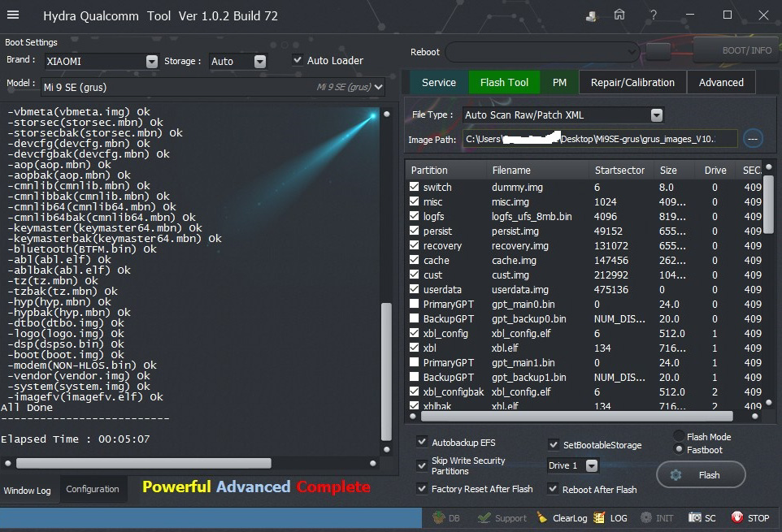
Task: Click the log horizontal scrollbar
Action: tap(144, 463)
